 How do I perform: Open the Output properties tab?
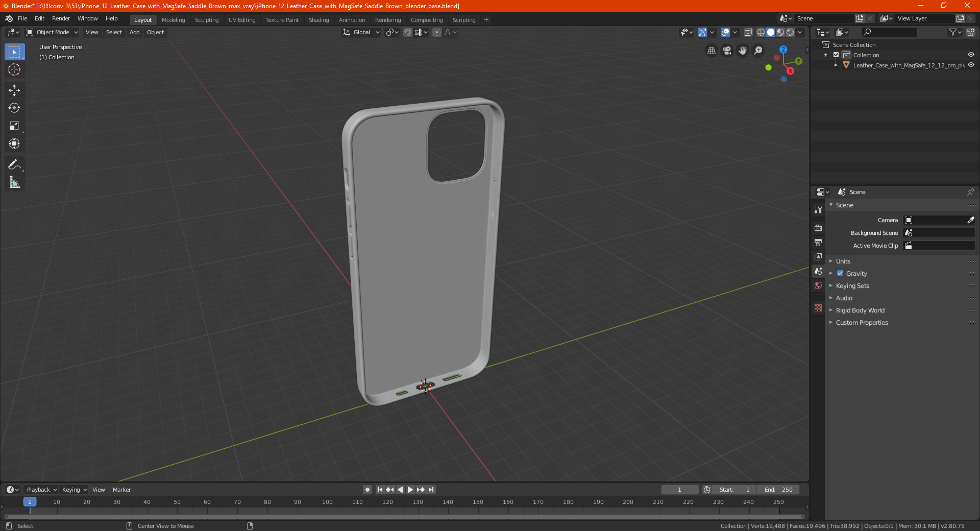[818, 242]
